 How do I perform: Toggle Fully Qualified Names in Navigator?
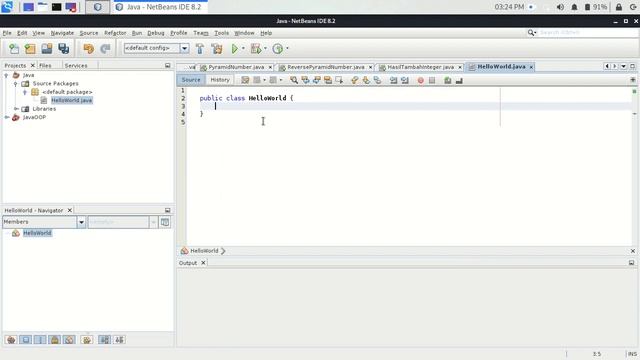click(x=87, y=340)
